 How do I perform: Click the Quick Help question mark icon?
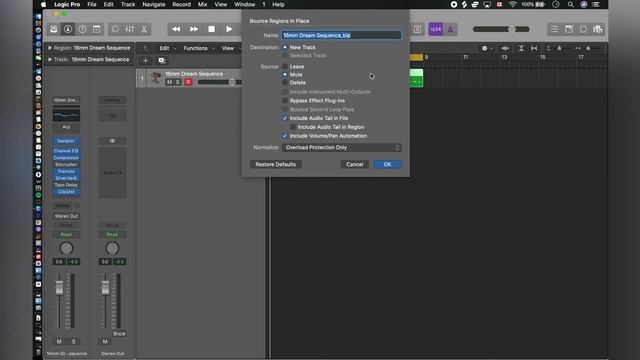point(82,29)
